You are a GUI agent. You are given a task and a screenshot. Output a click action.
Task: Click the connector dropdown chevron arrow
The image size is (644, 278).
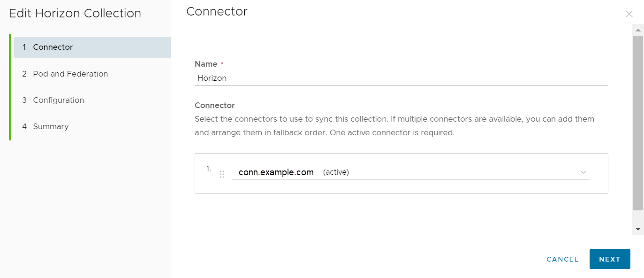(583, 172)
